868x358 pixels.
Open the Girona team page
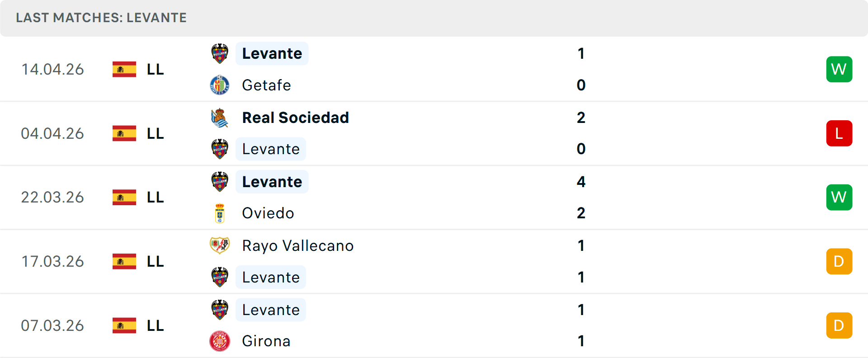[x=266, y=341]
